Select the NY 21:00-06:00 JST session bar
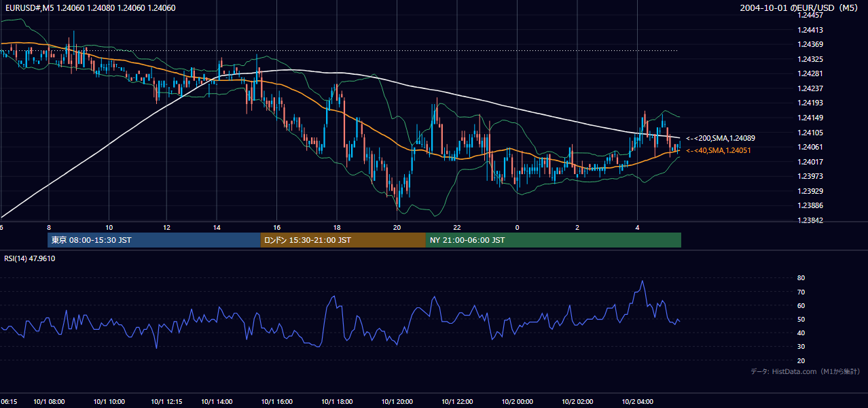This screenshot has width=868, height=408. pyautogui.click(x=554, y=240)
